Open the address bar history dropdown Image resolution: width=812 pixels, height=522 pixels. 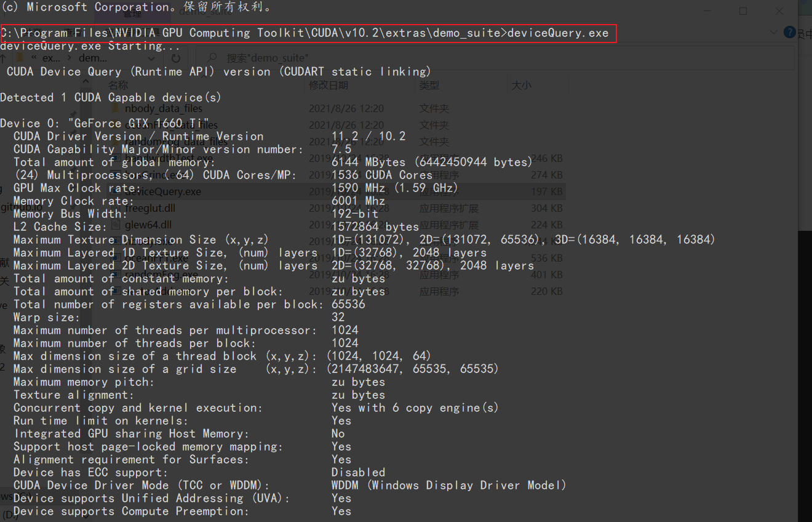(151, 57)
